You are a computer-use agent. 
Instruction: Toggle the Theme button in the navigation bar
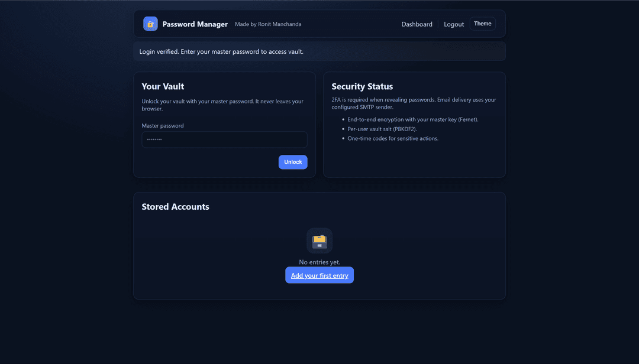click(482, 23)
